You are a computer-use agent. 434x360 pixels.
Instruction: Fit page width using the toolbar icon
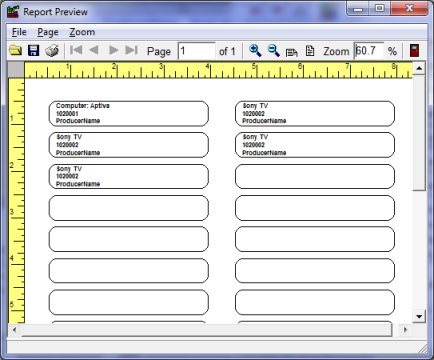tap(292, 52)
